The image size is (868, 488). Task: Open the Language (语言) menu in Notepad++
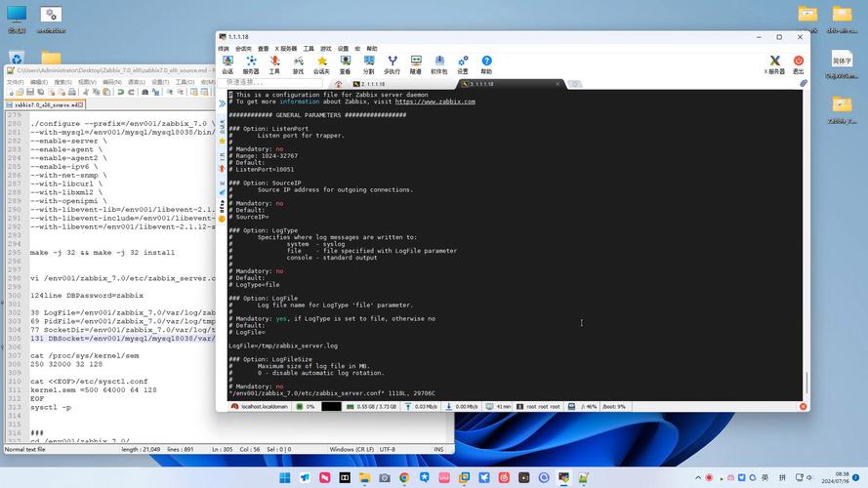(x=136, y=82)
